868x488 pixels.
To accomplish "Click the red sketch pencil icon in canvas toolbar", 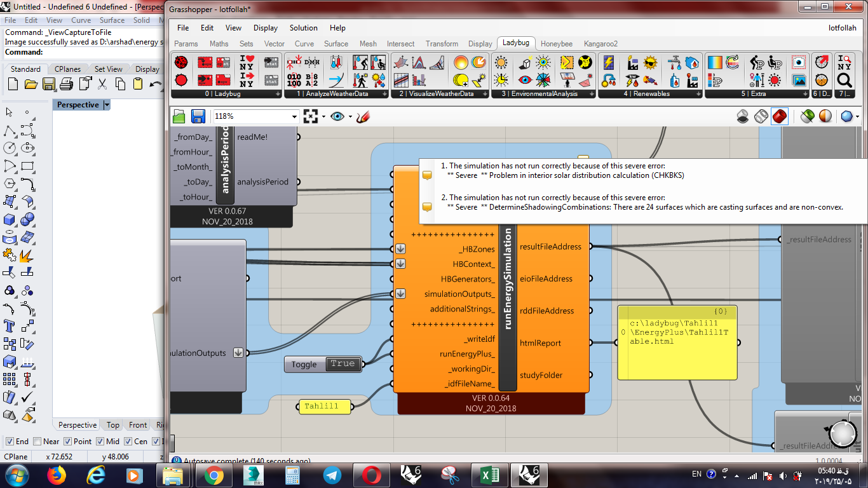I will [363, 116].
